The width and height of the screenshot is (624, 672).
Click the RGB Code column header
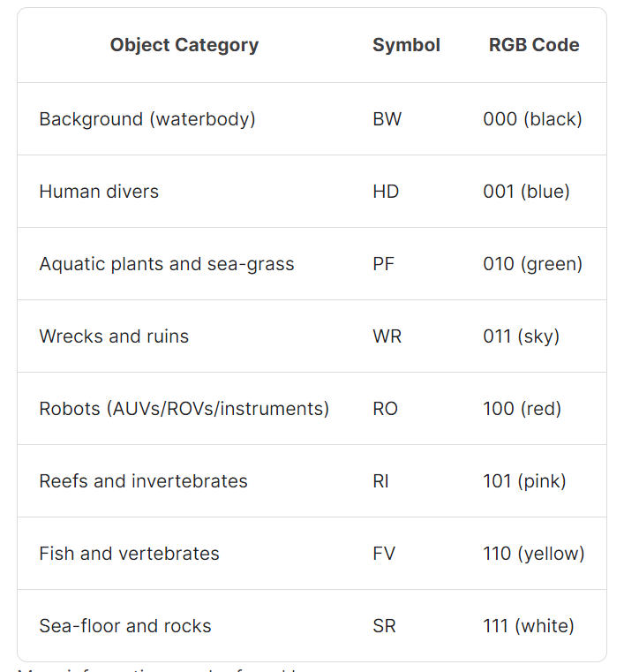(534, 45)
